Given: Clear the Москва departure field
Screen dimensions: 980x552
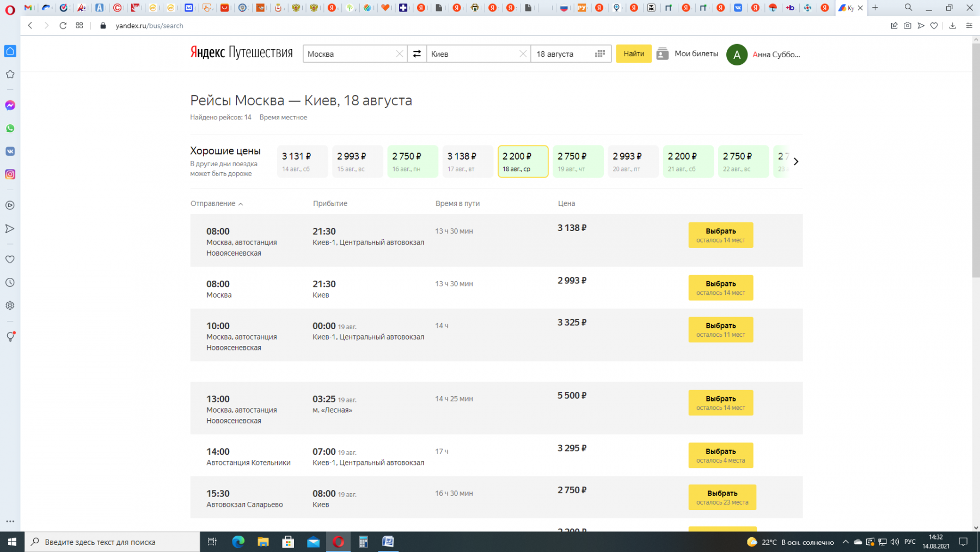Looking at the screenshot, I should (x=399, y=53).
